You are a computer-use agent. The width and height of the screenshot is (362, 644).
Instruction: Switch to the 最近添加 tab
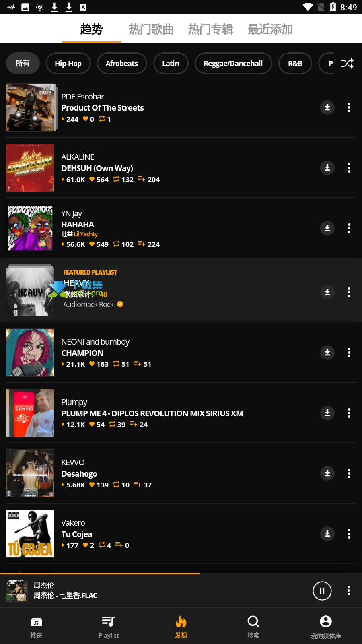pos(270,29)
